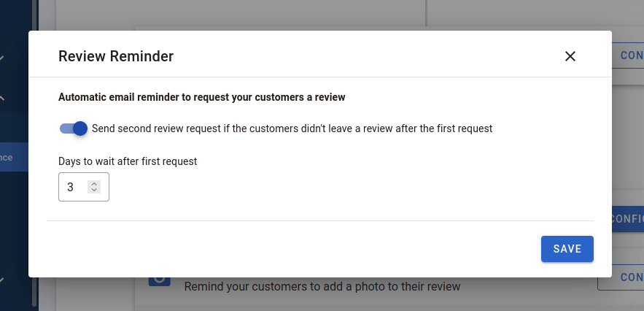This screenshot has height=311, width=644.
Task: Close the Review Reminder dialog with X
Action: click(x=570, y=56)
